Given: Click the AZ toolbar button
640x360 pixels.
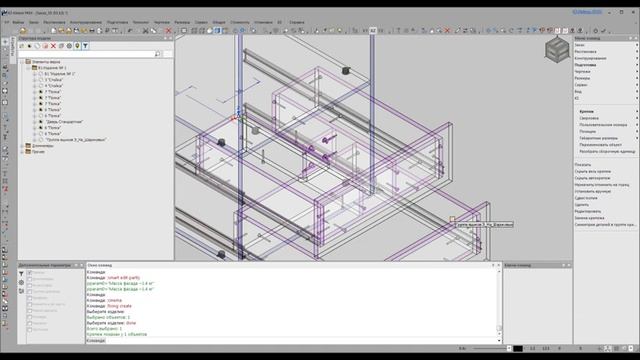Looking at the screenshot, I should (x=373, y=31).
